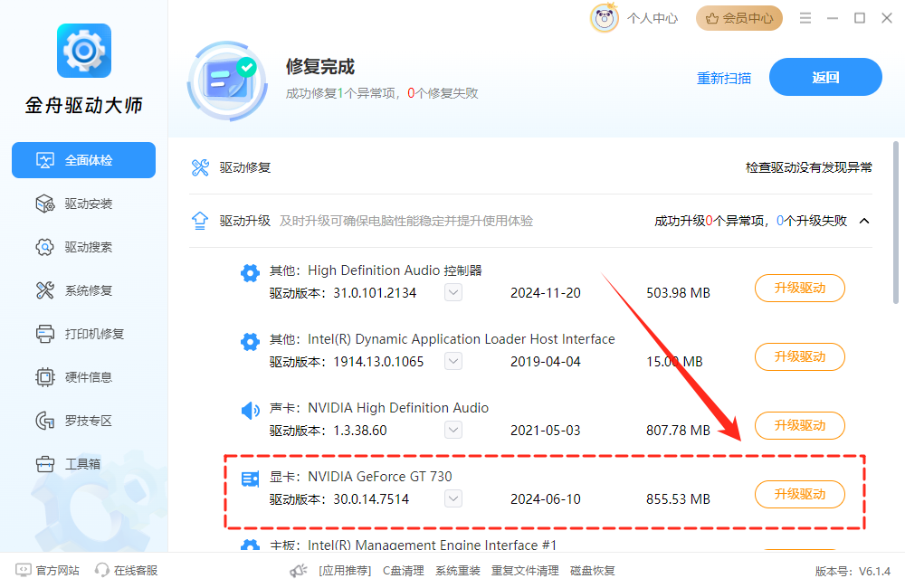
Task: Open version dropdown for High Definition Audio 控制器
Action: point(452,292)
